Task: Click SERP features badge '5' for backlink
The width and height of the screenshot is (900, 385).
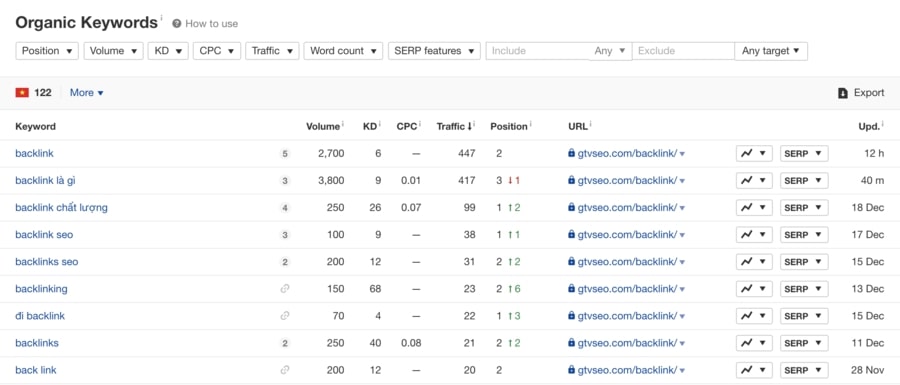Action: [x=285, y=154]
